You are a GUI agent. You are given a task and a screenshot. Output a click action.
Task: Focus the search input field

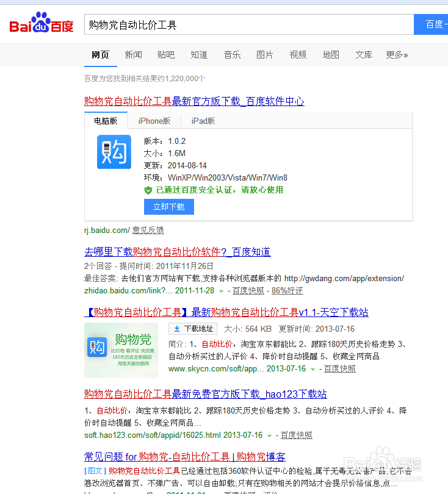pyautogui.click(x=249, y=24)
